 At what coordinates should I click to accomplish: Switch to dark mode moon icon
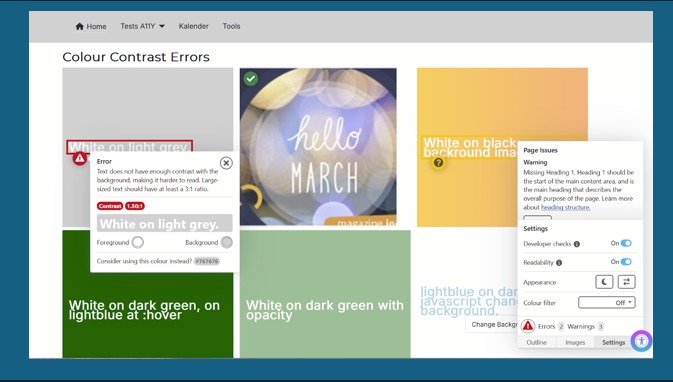[604, 282]
